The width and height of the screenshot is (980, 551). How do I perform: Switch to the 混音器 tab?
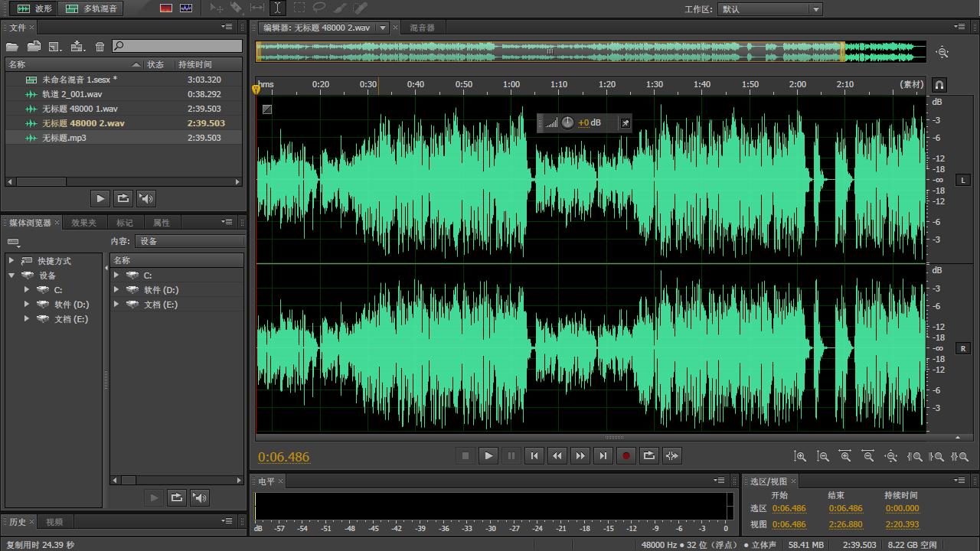click(422, 28)
